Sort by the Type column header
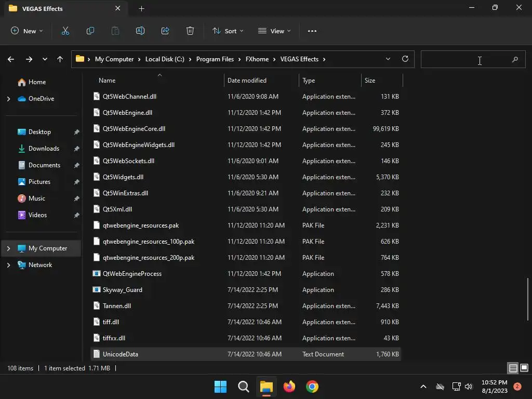This screenshot has width=532, height=399. pyautogui.click(x=309, y=81)
